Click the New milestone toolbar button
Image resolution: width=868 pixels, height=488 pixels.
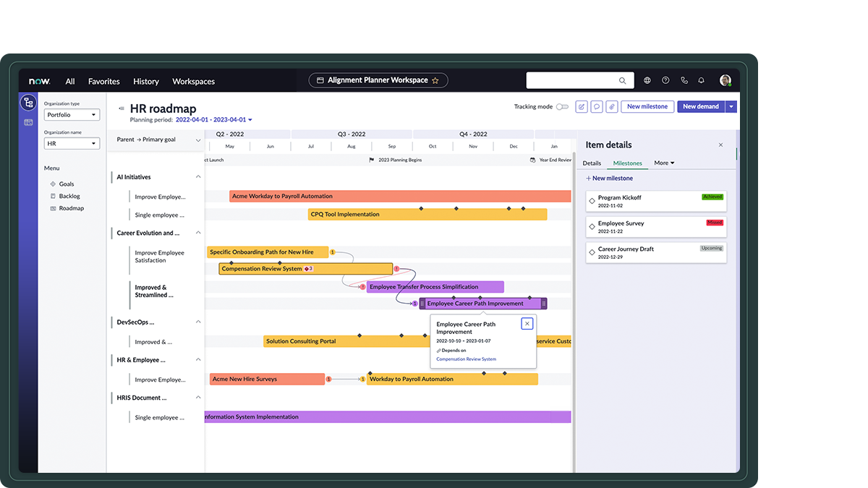tap(647, 107)
